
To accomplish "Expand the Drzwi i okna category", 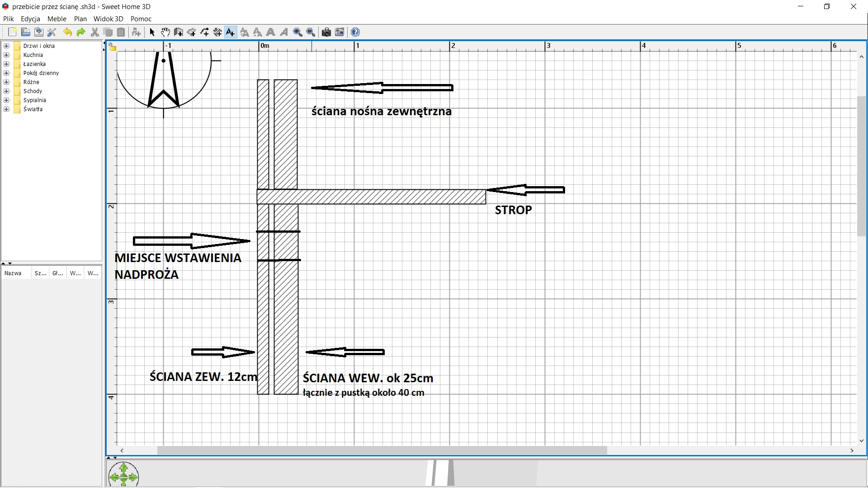I will [6, 46].
